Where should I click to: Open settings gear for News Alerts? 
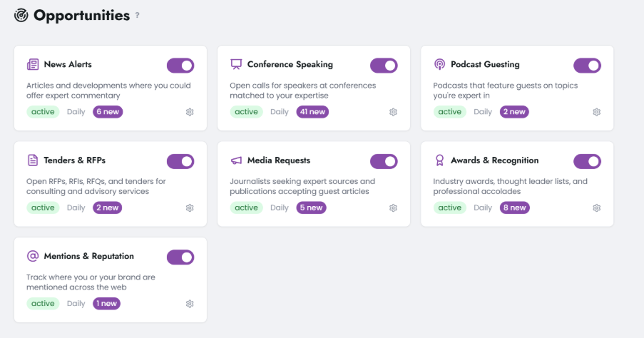click(190, 112)
